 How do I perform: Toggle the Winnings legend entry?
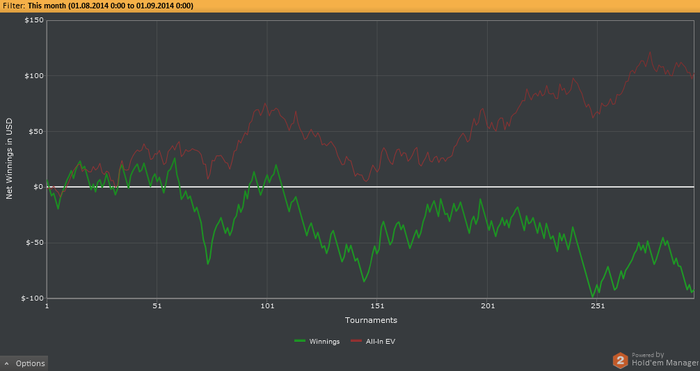point(317,342)
